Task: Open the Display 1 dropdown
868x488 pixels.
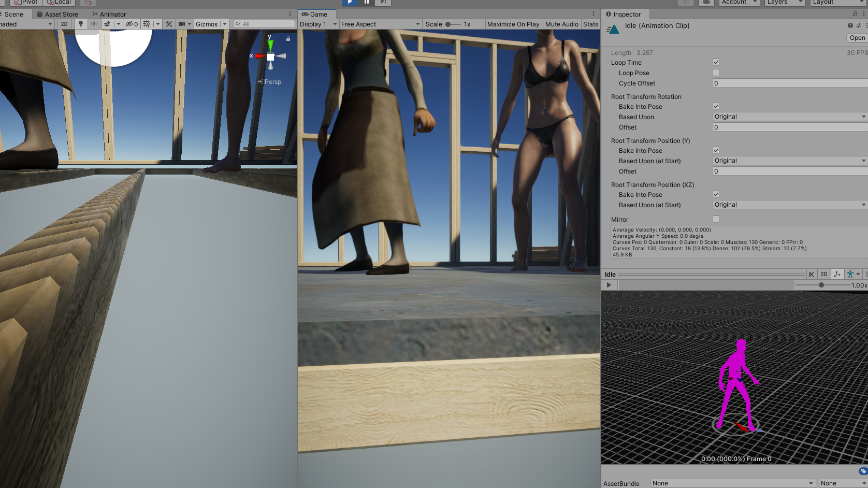Action: coord(319,24)
